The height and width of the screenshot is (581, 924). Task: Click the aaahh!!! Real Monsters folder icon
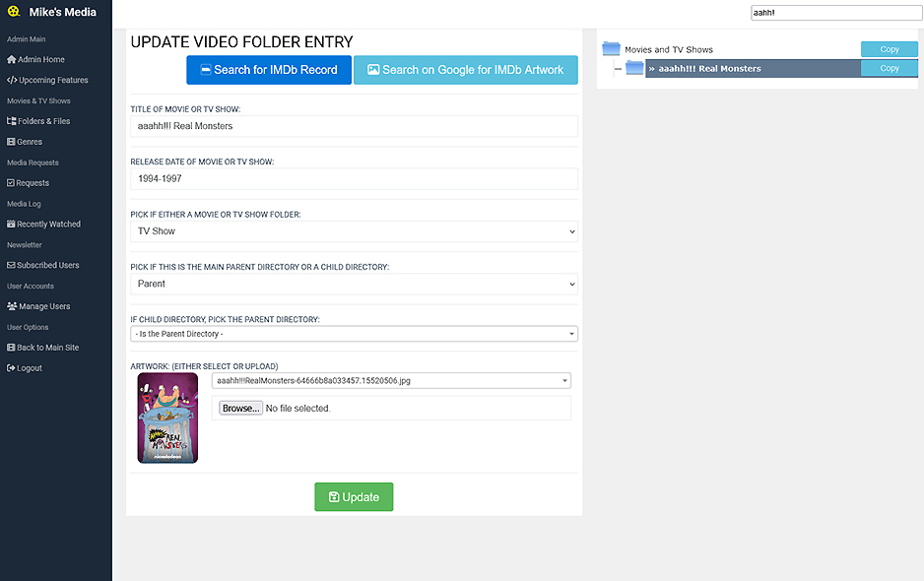tap(634, 69)
